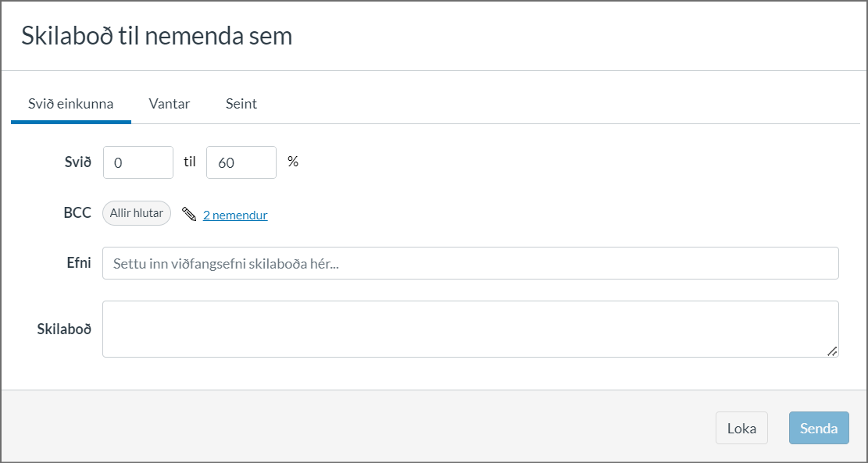This screenshot has width=868, height=463.
Task: Click the message box resize handle
Action: (x=833, y=351)
